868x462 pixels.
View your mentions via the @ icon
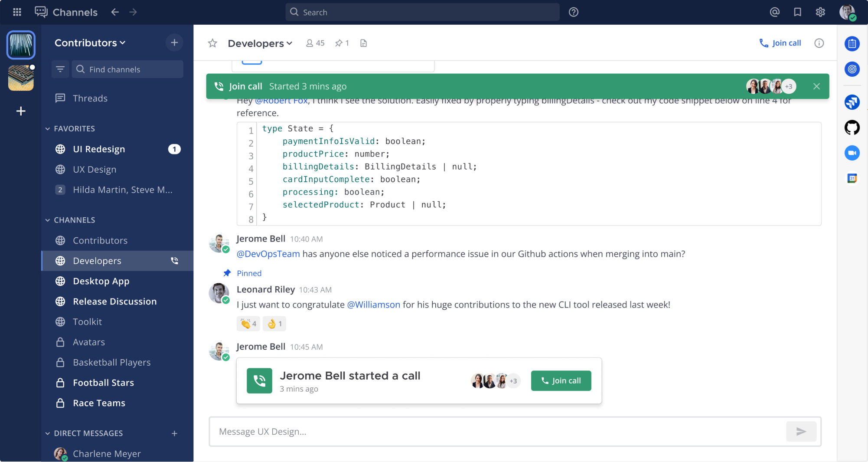(x=775, y=12)
